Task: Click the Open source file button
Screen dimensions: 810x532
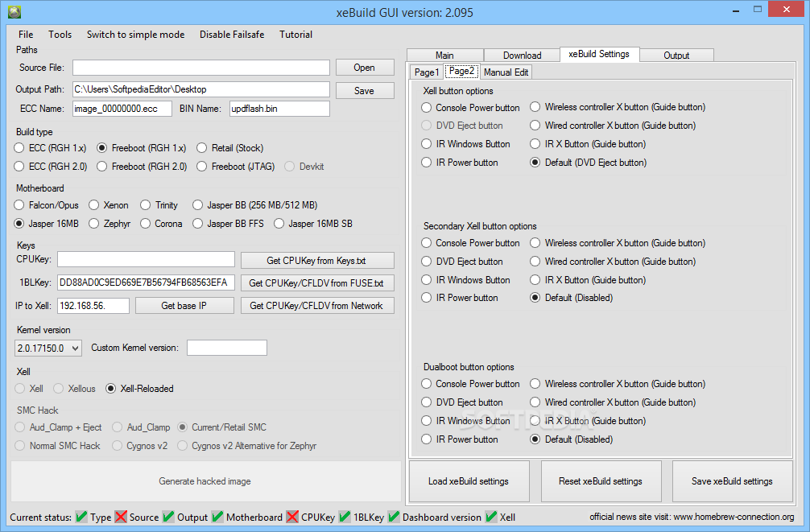Action: point(364,68)
